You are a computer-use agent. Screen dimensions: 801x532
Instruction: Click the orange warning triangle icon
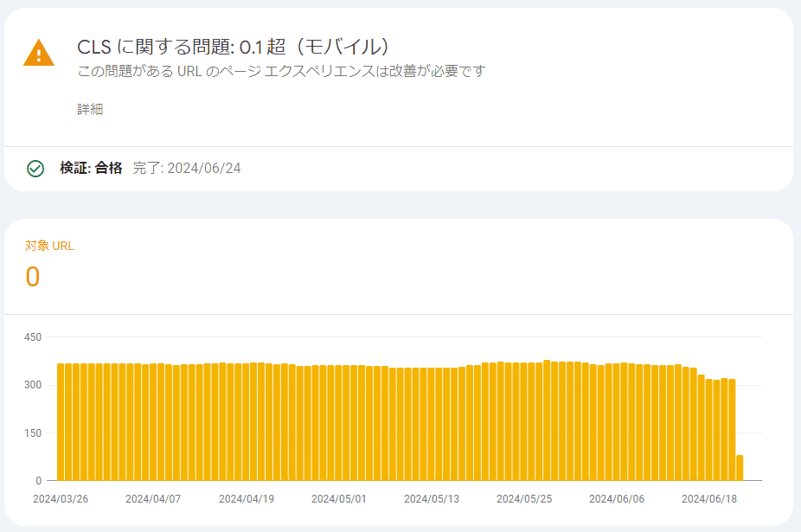click(39, 53)
